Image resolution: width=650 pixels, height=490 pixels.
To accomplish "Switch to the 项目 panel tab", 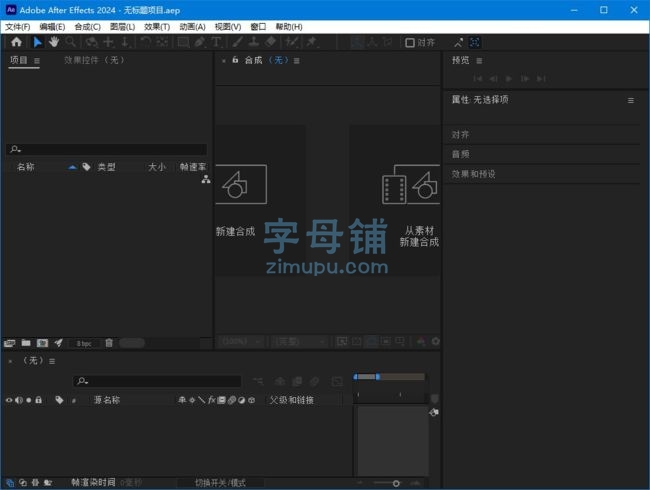I will (x=19, y=60).
